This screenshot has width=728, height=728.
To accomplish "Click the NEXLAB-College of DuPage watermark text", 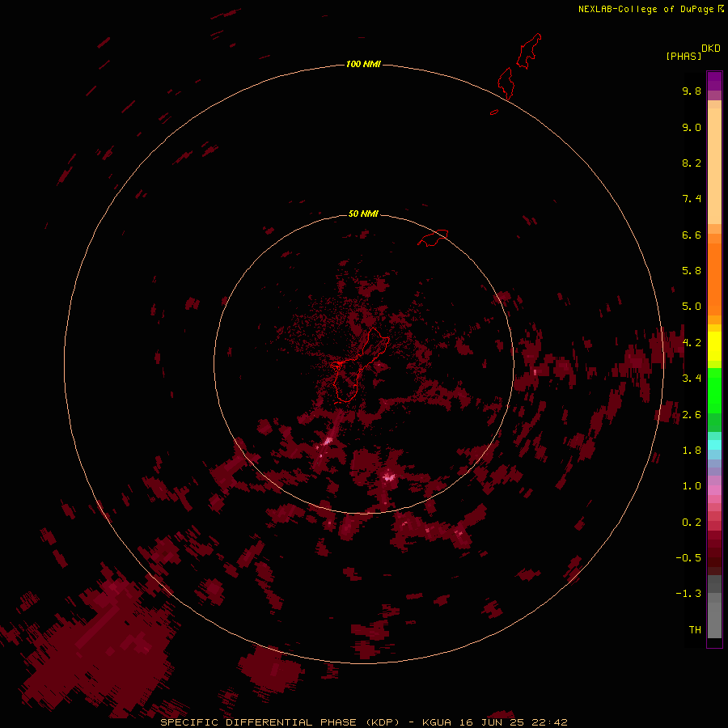I will pyautogui.click(x=651, y=9).
